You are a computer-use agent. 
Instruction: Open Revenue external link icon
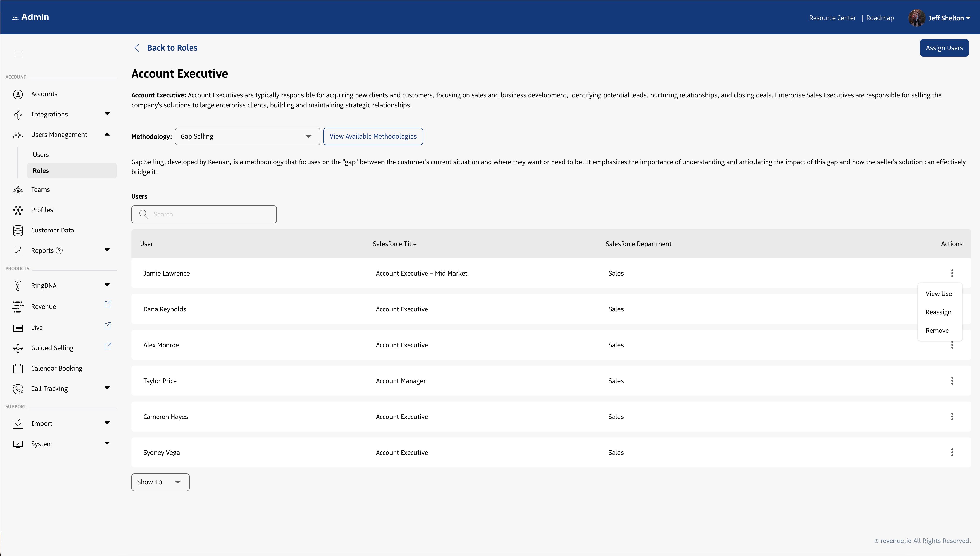point(108,304)
